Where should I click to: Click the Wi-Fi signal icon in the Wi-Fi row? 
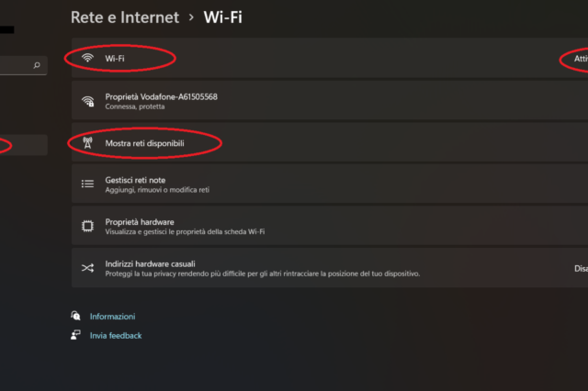point(88,58)
